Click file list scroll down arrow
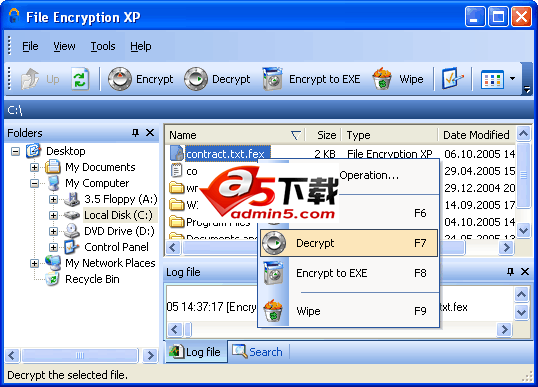The height and width of the screenshot is (387, 538). pos(524,230)
